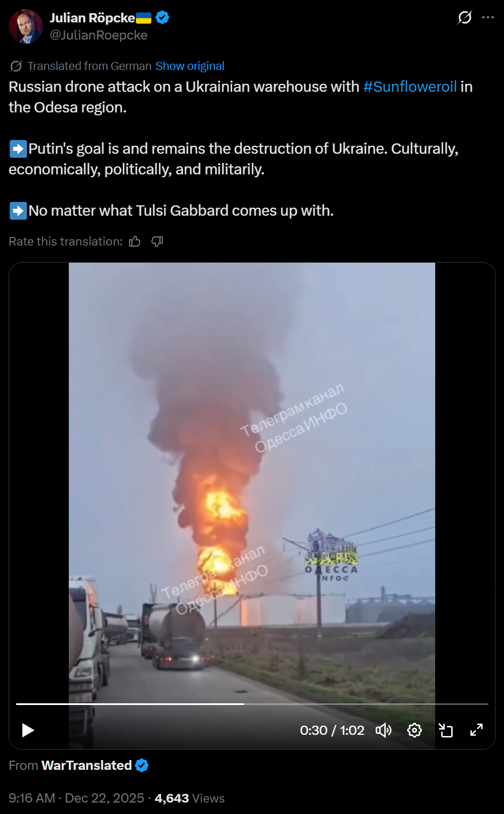This screenshot has width=504, height=814.
Task: Click the translated-from-German Grok icon
Action: coord(16,66)
